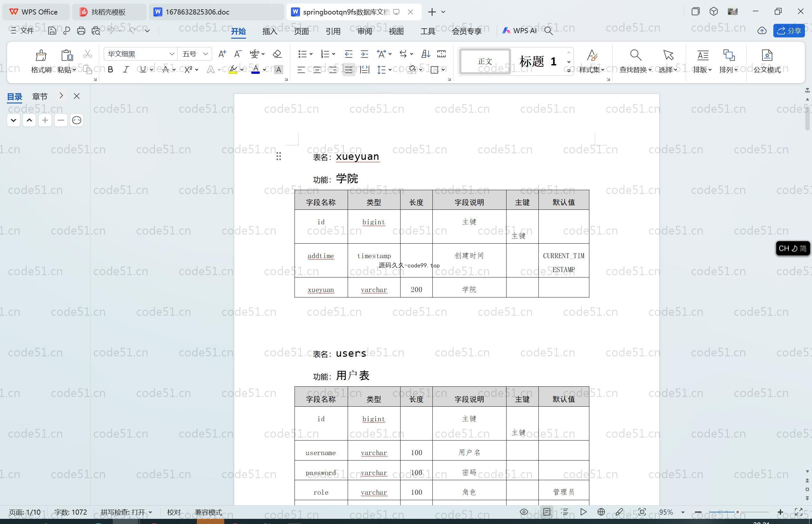Decrease paragraph indent icon
This screenshot has width=812, height=524.
pyautogui.click(x=348, y=54)
